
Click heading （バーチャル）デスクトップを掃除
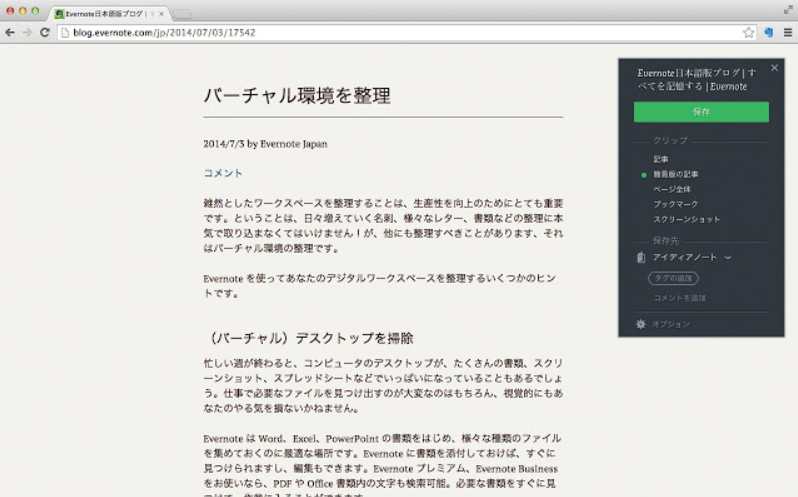tap(308, 338)
